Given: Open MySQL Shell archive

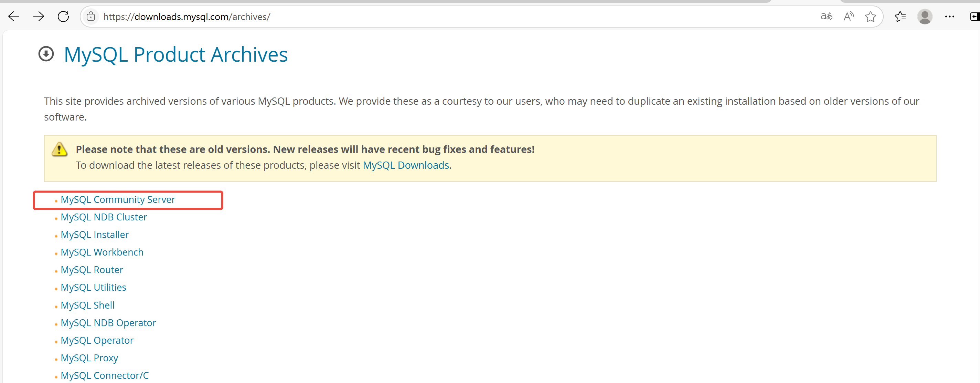Looking at the screenshot, I should pyautogui.click(x=87, y=305).
